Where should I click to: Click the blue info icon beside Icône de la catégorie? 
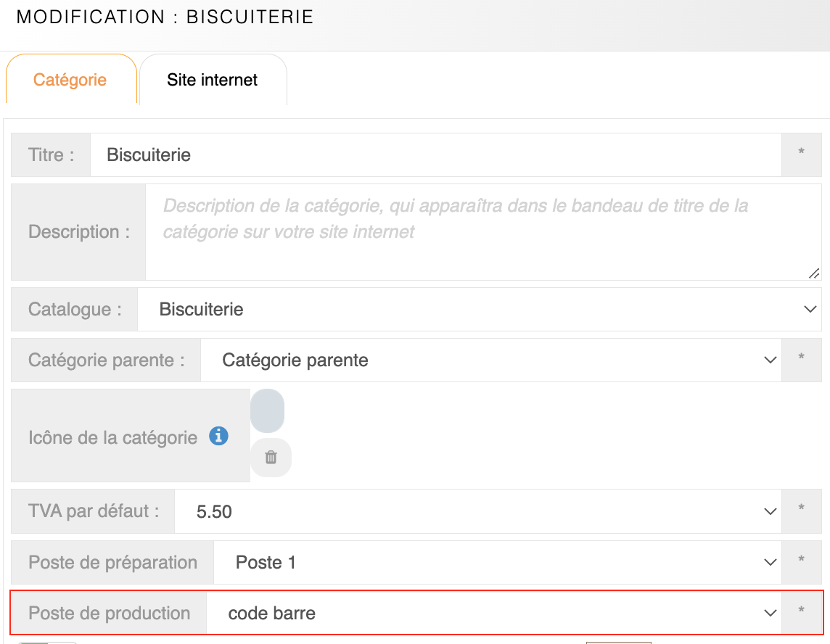[x=218, y=437]
